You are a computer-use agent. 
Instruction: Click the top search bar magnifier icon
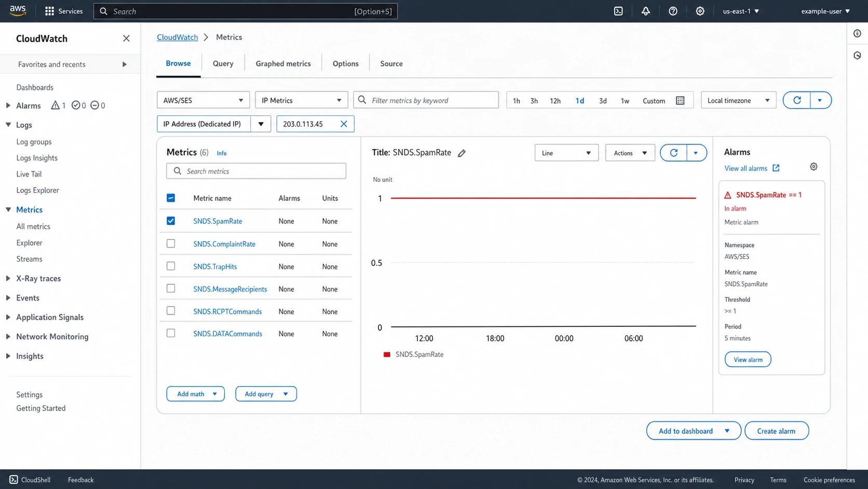click(103, 11)
